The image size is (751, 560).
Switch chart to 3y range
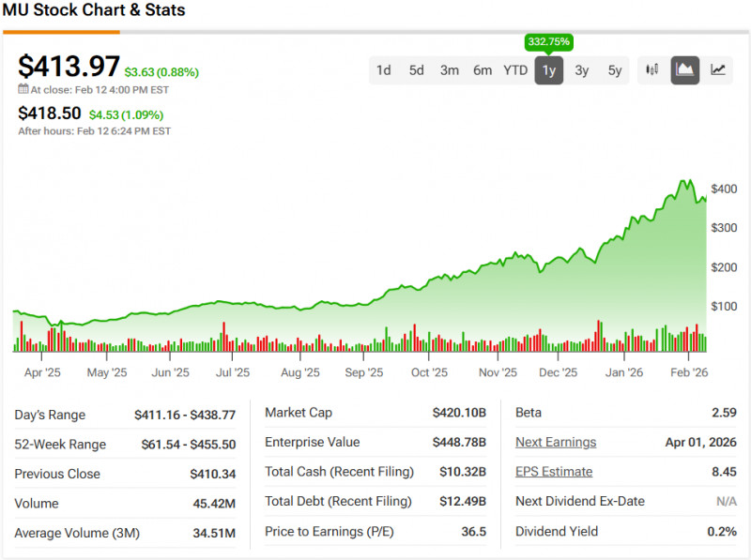tap(582, 70)
